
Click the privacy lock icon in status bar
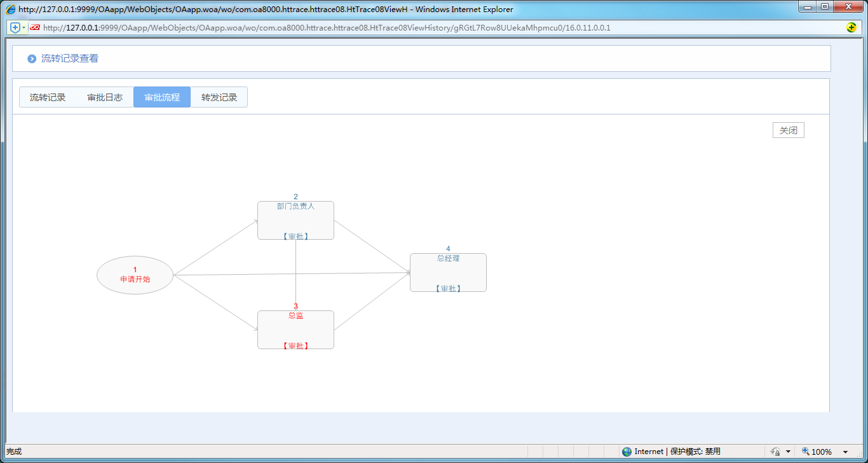point(775,452)
